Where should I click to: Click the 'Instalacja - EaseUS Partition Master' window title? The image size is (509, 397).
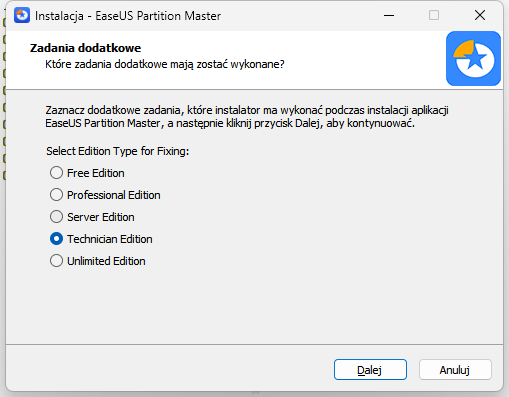(128, 16)
